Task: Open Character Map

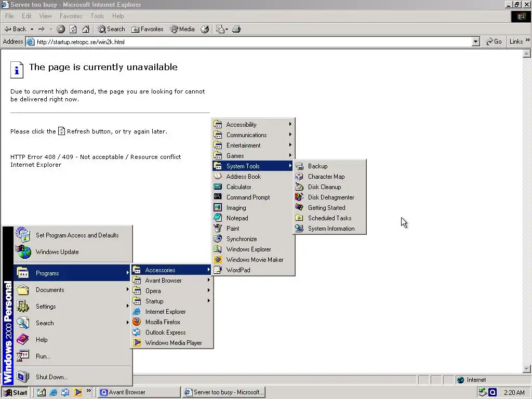Action: pyautogui.click(x=330, y=177)
